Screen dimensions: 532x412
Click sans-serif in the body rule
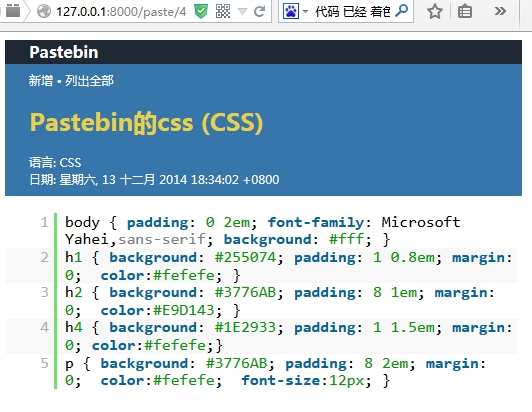162,239
